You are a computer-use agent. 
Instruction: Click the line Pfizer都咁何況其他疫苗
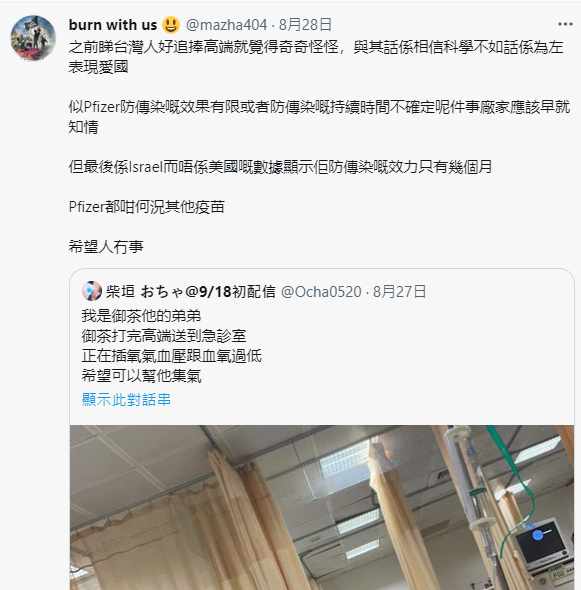click(x=147, y=207)
